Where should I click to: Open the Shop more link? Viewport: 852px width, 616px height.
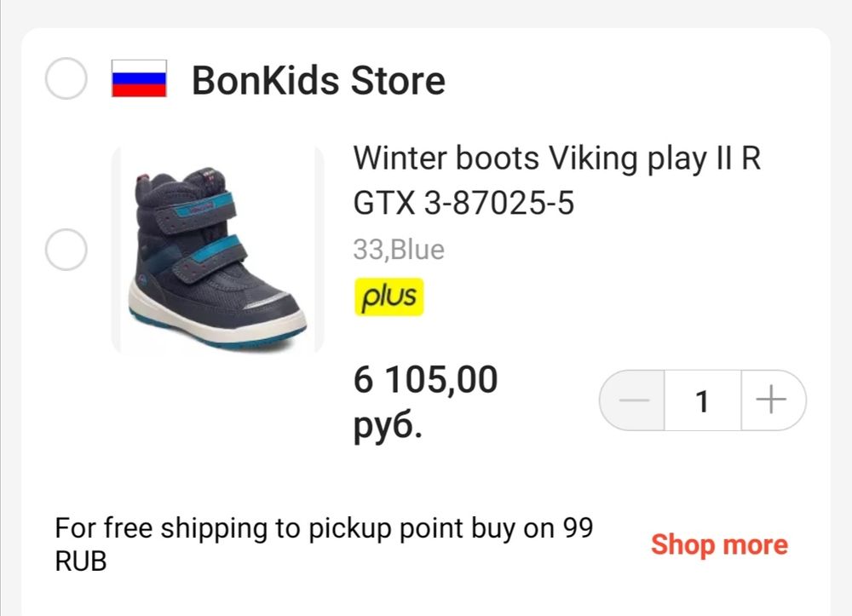tap(718, 544)
